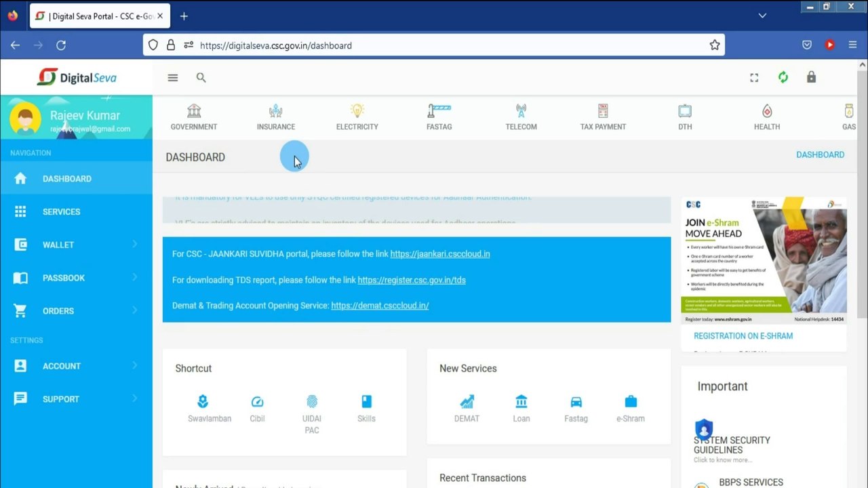Toggle fullscreen mode icon in portal header
The width and height of the screenshot is (868, 488).
[754, 78]
